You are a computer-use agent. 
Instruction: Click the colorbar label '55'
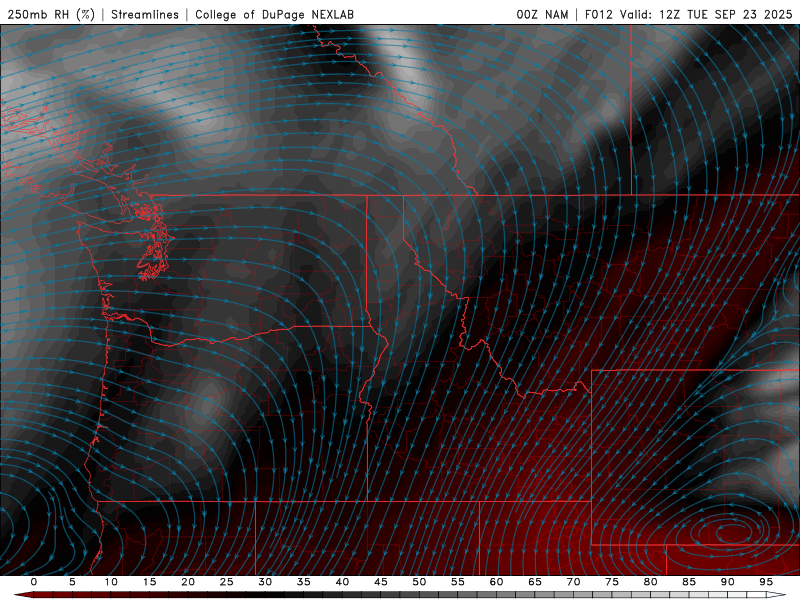[458, 582]
